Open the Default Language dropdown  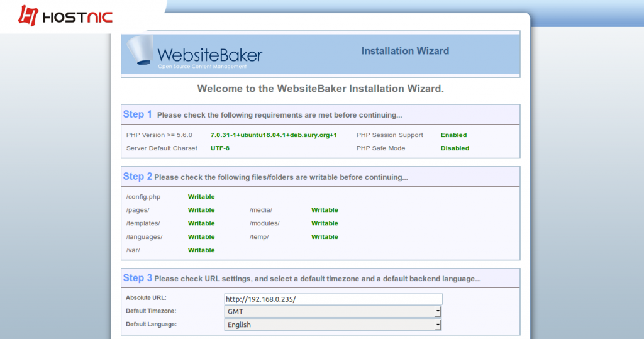(x=333, y=325)
